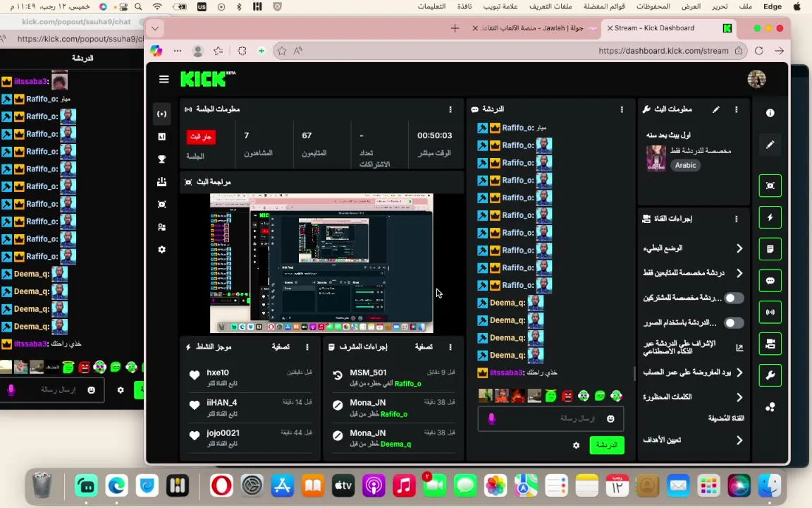
Task: Toggle the channel actions camera widget button
Action: (x=770, y=344)
